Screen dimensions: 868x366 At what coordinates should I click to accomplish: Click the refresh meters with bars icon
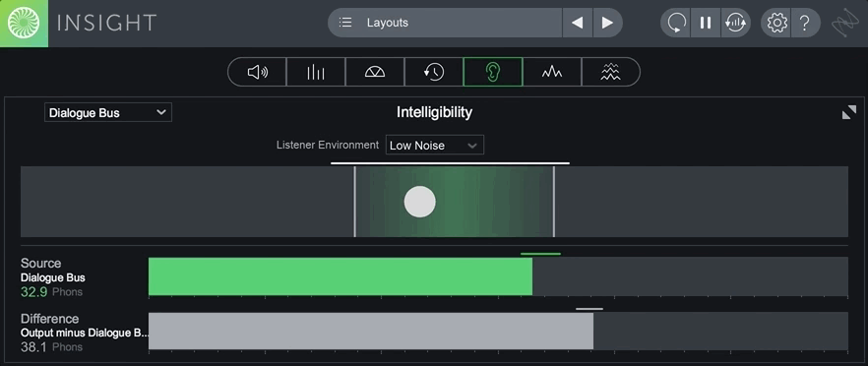coord(736,23)
